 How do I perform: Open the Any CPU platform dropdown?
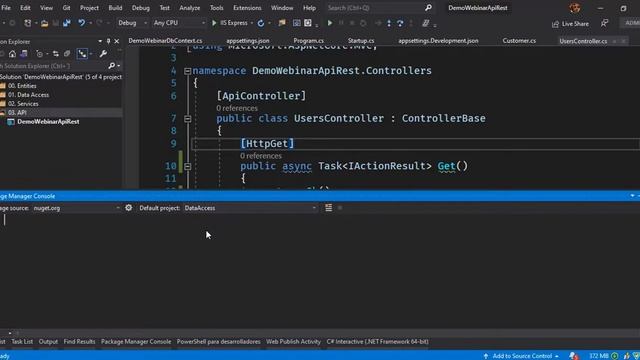[x=179, y=23]
